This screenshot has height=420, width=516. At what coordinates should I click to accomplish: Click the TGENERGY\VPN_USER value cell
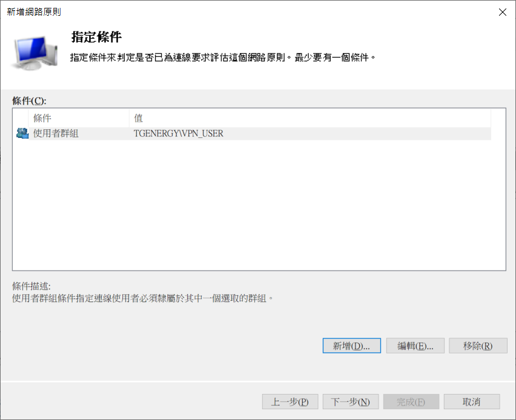pos(179,134)
